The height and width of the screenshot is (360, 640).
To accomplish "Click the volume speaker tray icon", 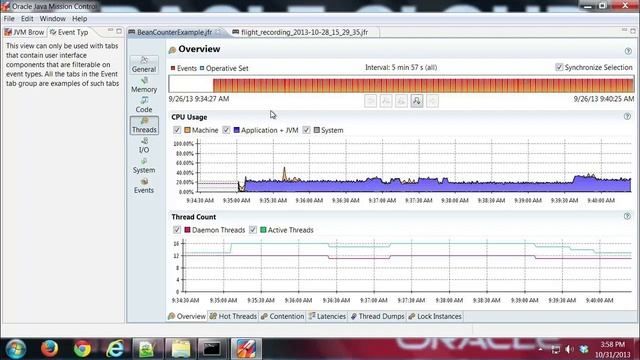I will coord(569,349).
